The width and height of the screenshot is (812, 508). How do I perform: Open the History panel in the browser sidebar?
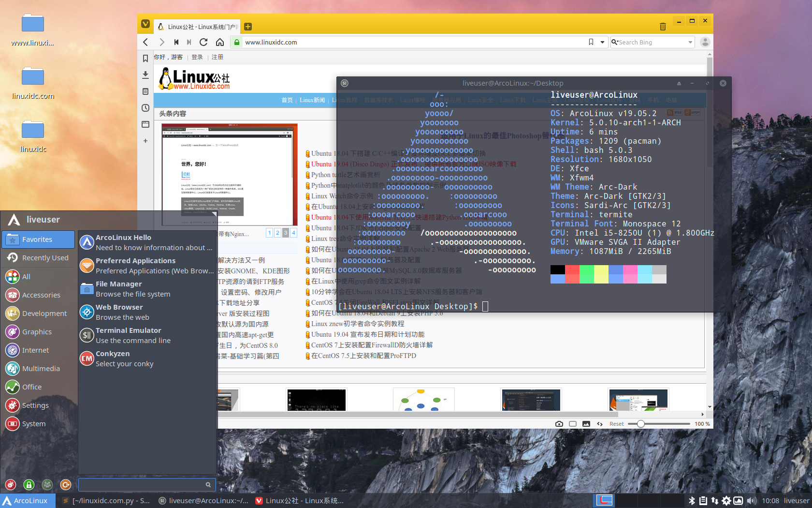click(x=145, y=108)
